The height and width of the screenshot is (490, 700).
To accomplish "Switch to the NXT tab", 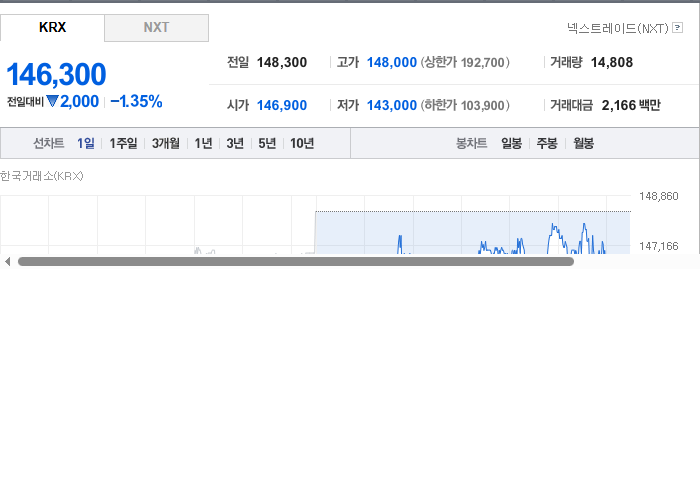I will pyautogui.click(x=156, y=28).
